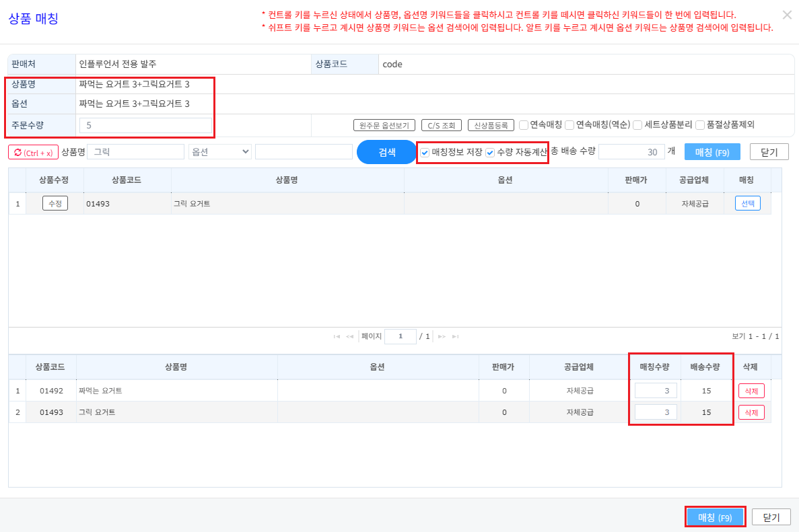Click the C/S 조회 button
Screen dimensions: 799x532
[442, 125]
